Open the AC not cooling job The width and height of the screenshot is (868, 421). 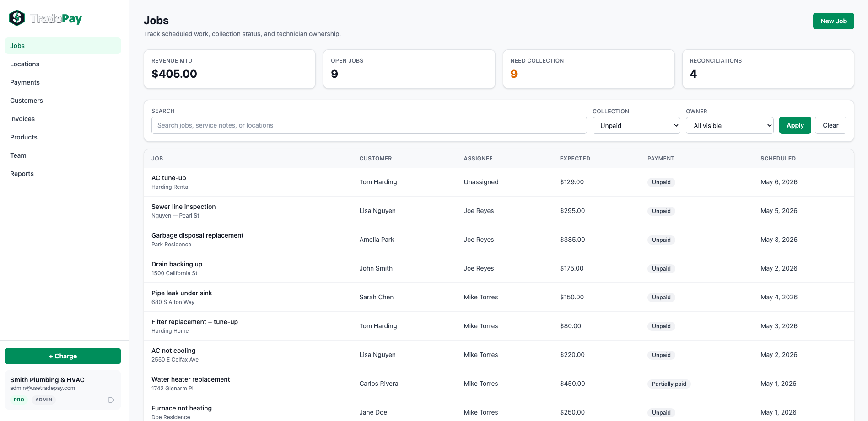coord(173,351)
